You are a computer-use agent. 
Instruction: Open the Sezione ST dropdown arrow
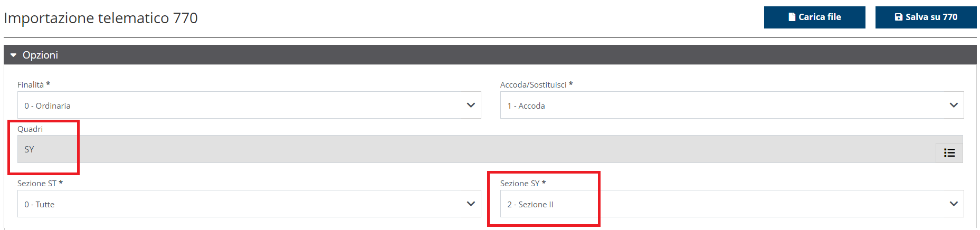point(471,204)
